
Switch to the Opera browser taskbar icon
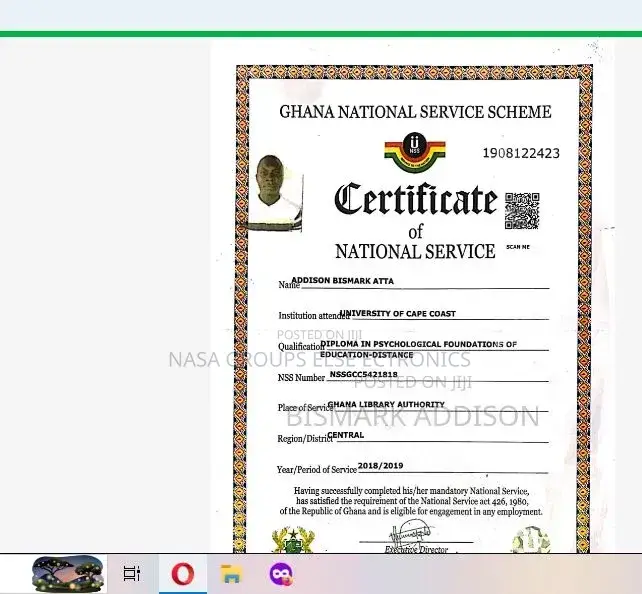point(183,574)
